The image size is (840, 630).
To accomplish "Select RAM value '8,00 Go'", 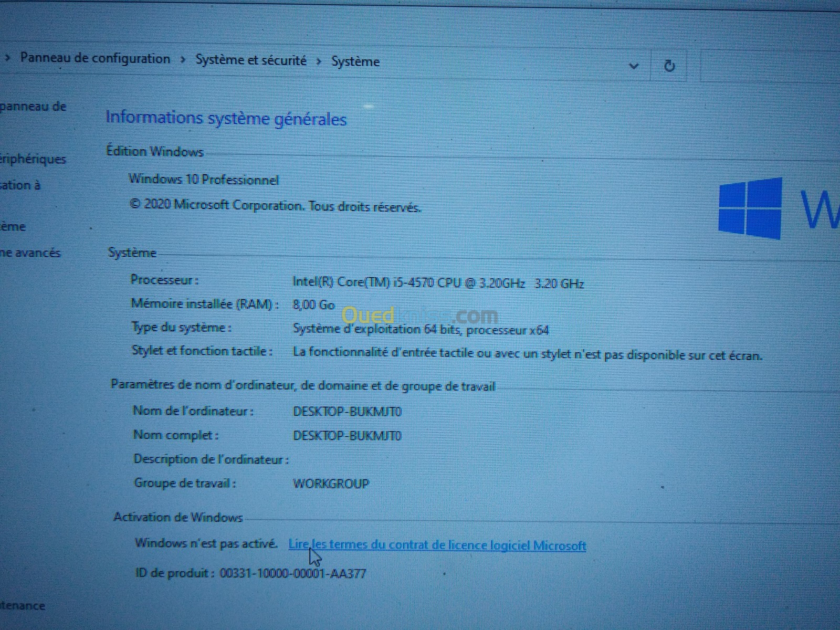I will [313, 305].
